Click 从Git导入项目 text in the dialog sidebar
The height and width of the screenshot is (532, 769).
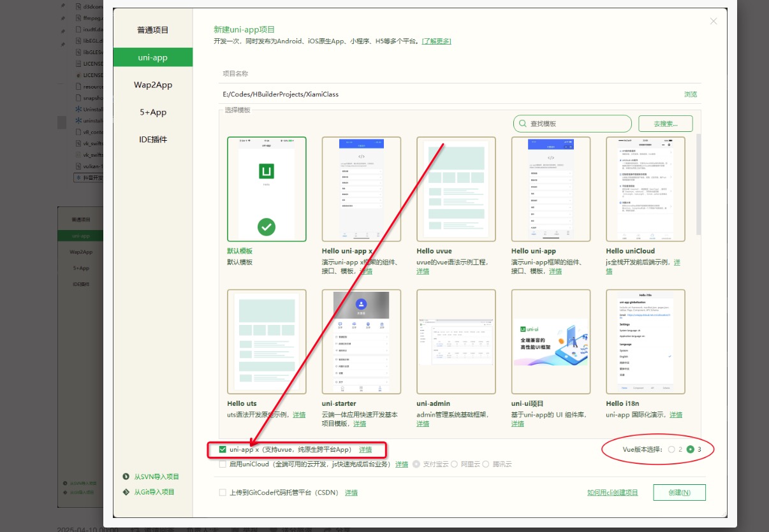(x=154, y=492)
